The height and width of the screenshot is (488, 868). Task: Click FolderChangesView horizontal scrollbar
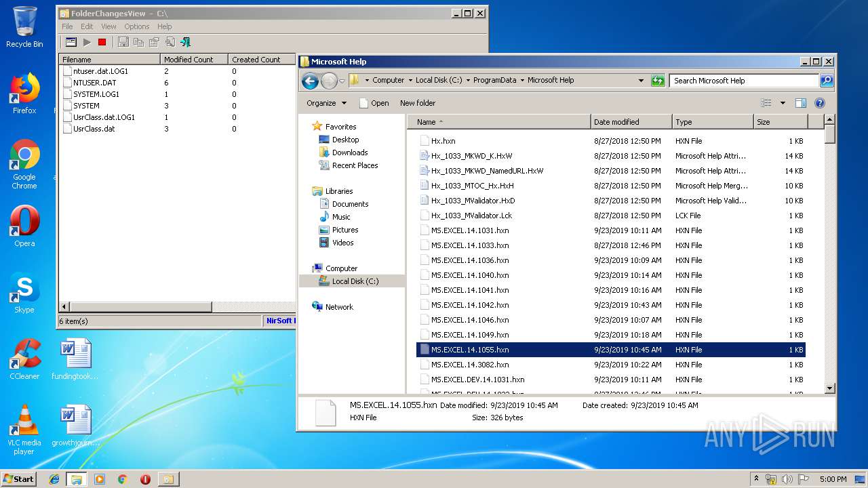[140, 307]
